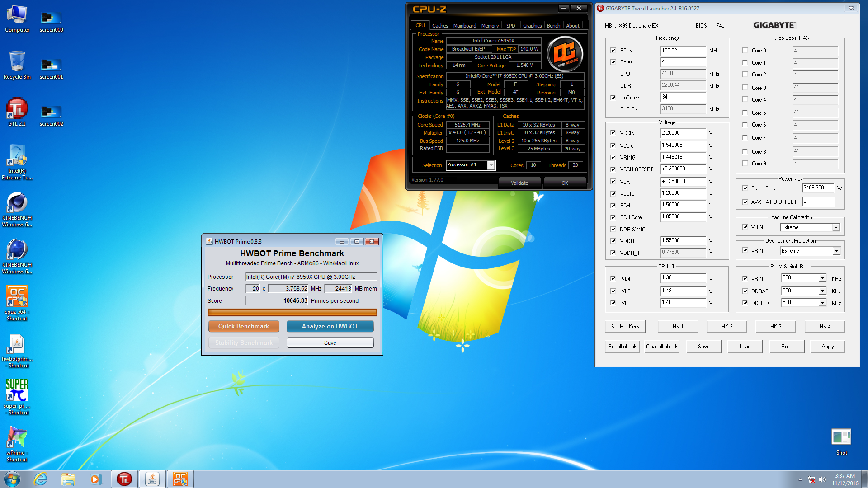Click Clear all check button
The width and height of the screenshot is (868, 488).
click(661, 347)
